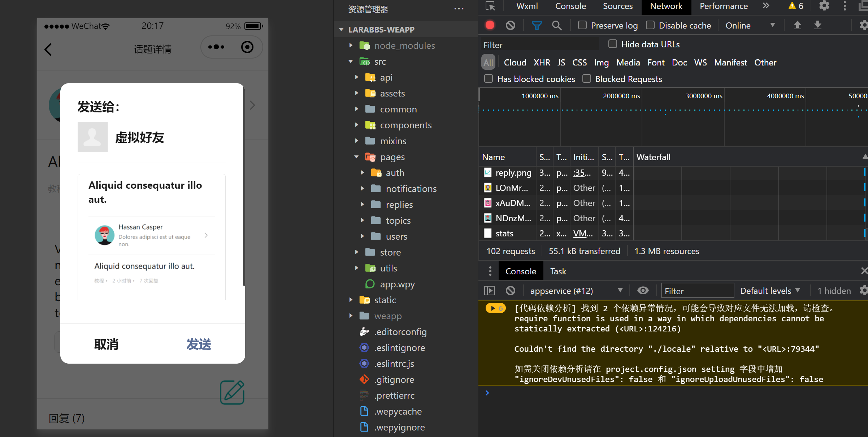Image resolution: width=868 pixels, height=437 pixels.
Task: Open the .prettierrc file
Action: coord(394,395)
